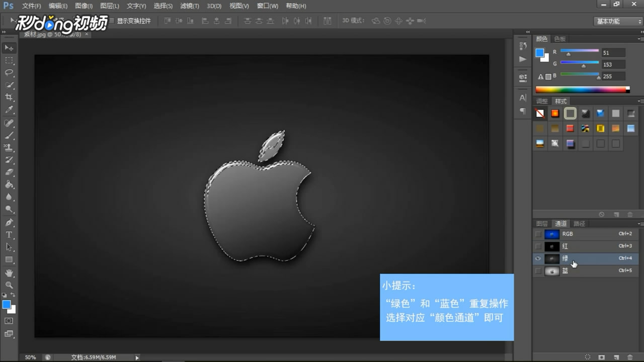The width and height of the screenshot is (644, 362).
Task: Select the Dodge tool
Action: (x=9, y=209)
